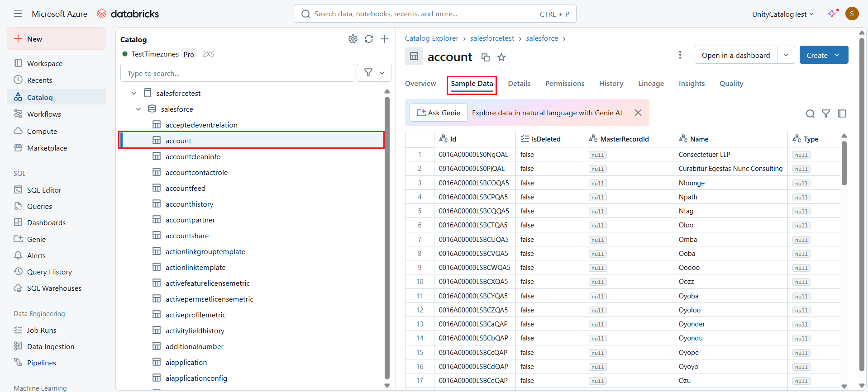Viewport: 868px width, 392px height.
Task: Navigate to salesforcetest breadcrumb link
Action: [x=492, y=38]
